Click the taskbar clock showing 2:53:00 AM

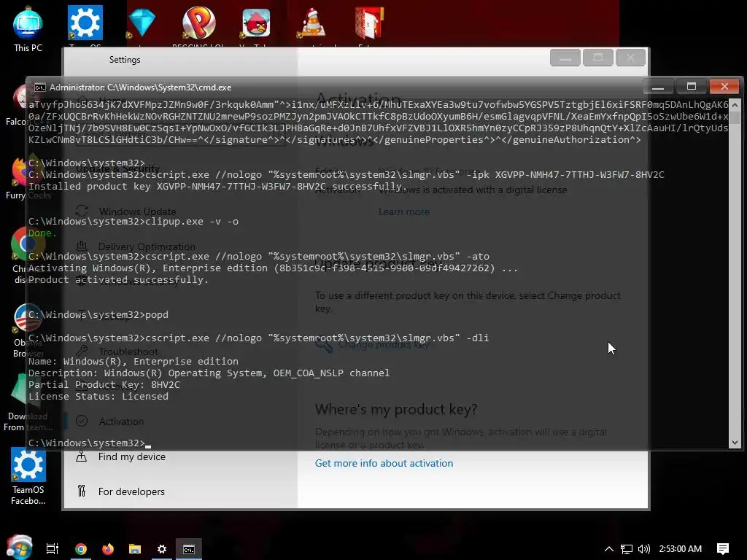[x=681, y=549]
